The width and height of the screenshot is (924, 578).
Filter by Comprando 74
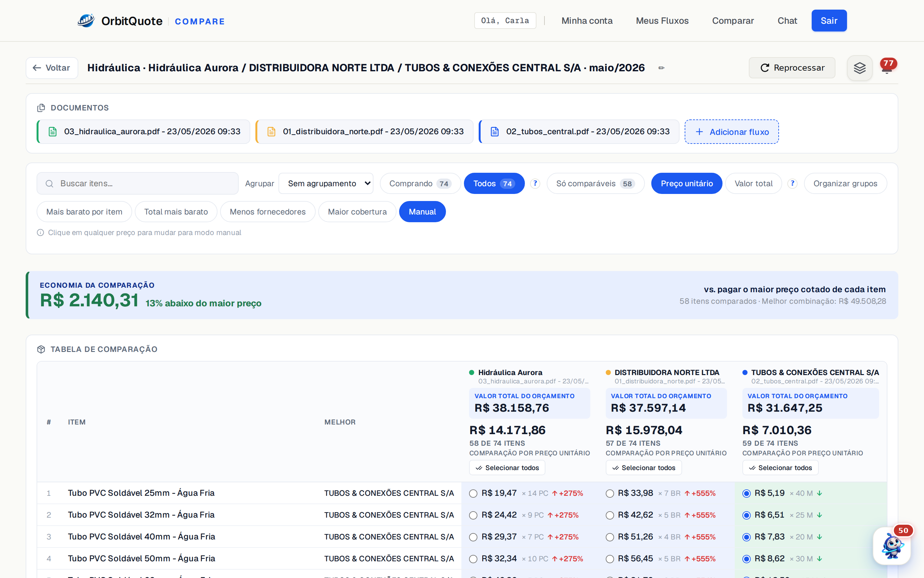(x=420, y=183)
